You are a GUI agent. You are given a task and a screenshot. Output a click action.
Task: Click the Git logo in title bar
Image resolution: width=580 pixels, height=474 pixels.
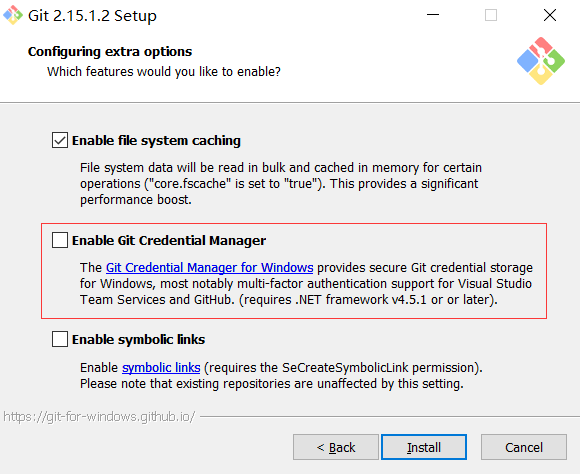point(13,15)
